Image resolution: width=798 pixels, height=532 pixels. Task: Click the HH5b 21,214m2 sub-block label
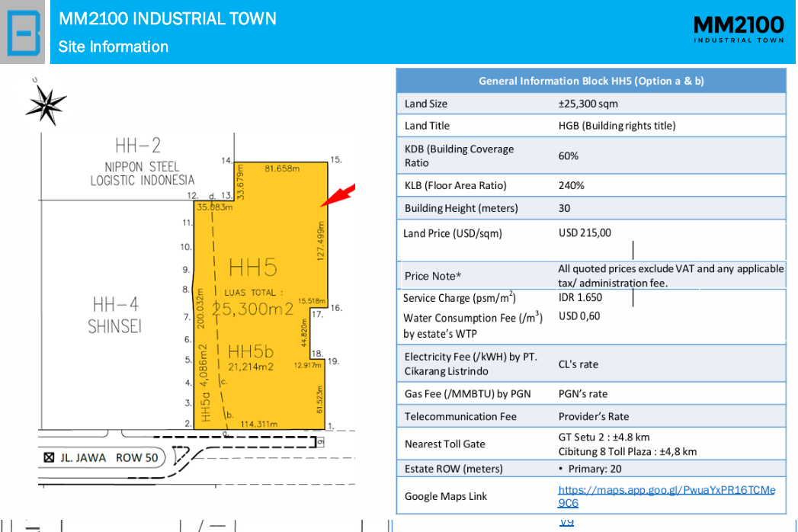(251, 357)
